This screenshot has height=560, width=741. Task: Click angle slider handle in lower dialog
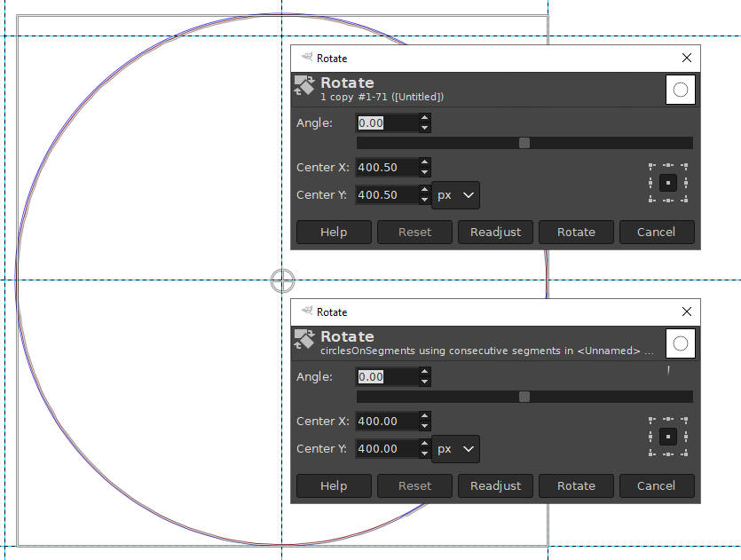tap(524, 397)
